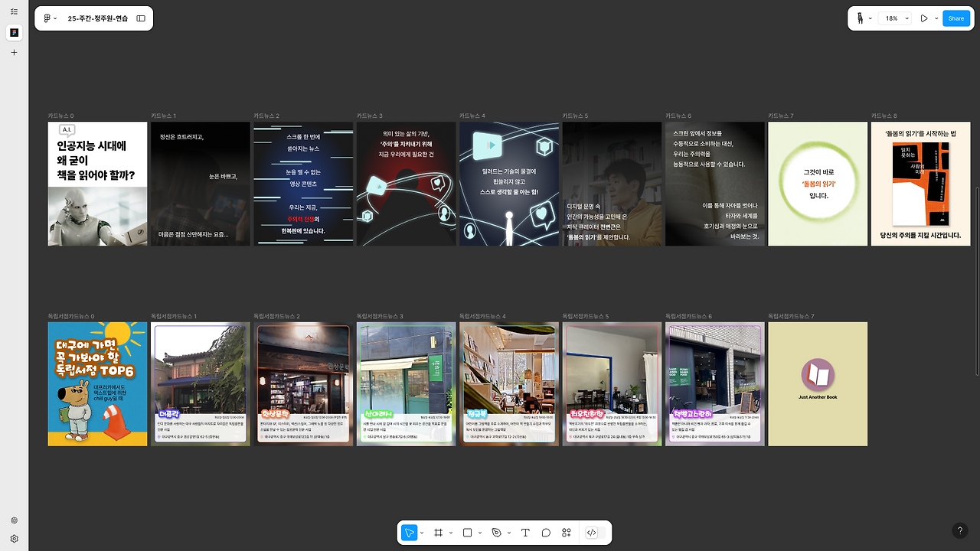Screen dimensions: 980x551
Task: Expand the avatar dropdown chevron
Action: [x=871, y=18]
